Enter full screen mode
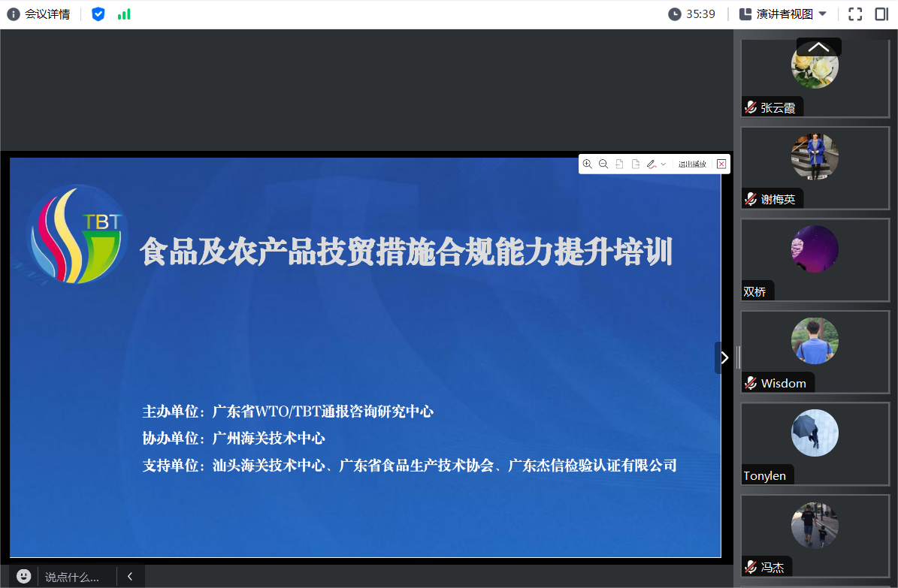The width and height of the screenshot is (898, 588). click(x=855, y=14)
